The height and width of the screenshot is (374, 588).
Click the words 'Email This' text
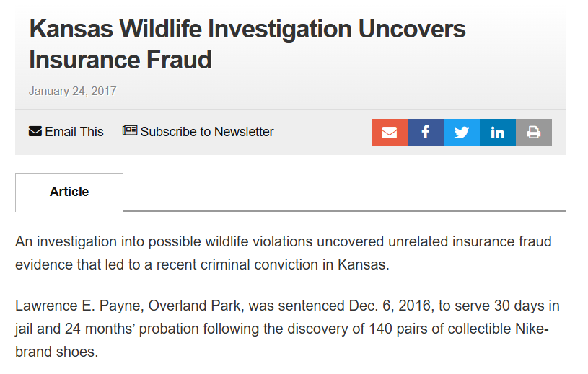(74, 132)
